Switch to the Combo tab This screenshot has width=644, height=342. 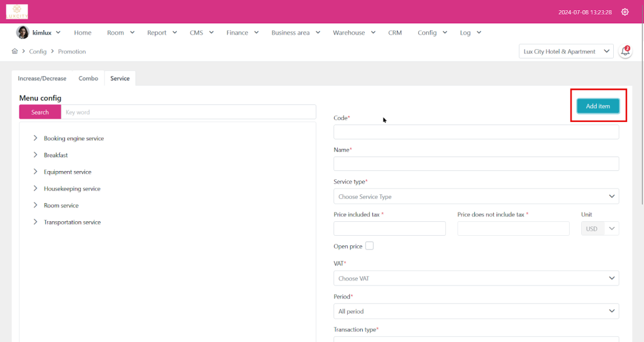(x=88, y=79)
